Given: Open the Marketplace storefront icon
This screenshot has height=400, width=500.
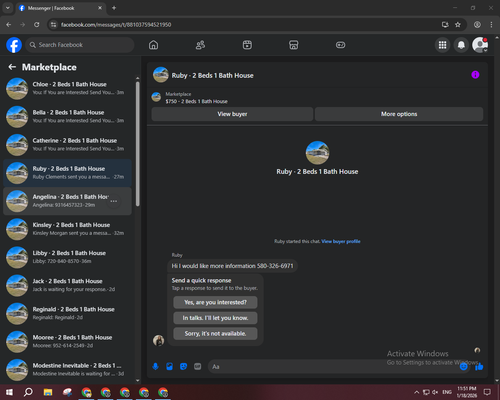Looking at the screenshot, I should (294, 45).
